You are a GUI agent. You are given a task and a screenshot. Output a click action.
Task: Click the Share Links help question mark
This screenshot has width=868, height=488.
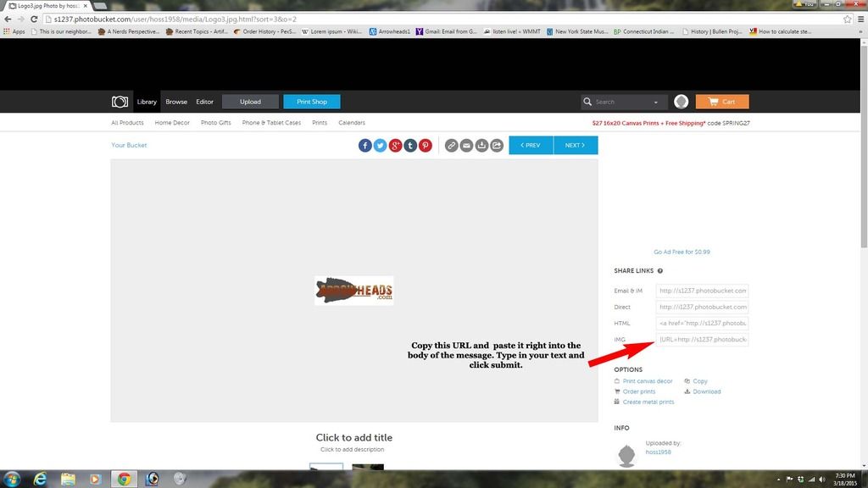tap(659, 271)
